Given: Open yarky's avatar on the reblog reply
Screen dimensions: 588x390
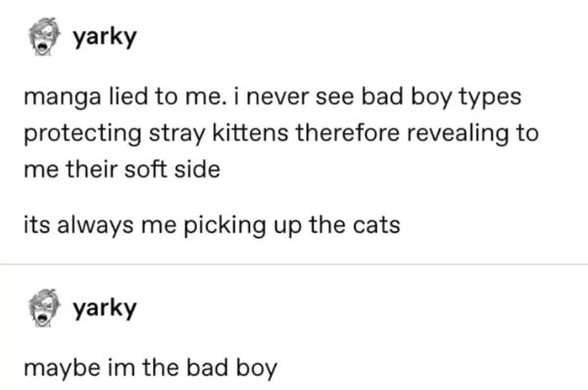Looking at the screenshot, I should [45, 308].
